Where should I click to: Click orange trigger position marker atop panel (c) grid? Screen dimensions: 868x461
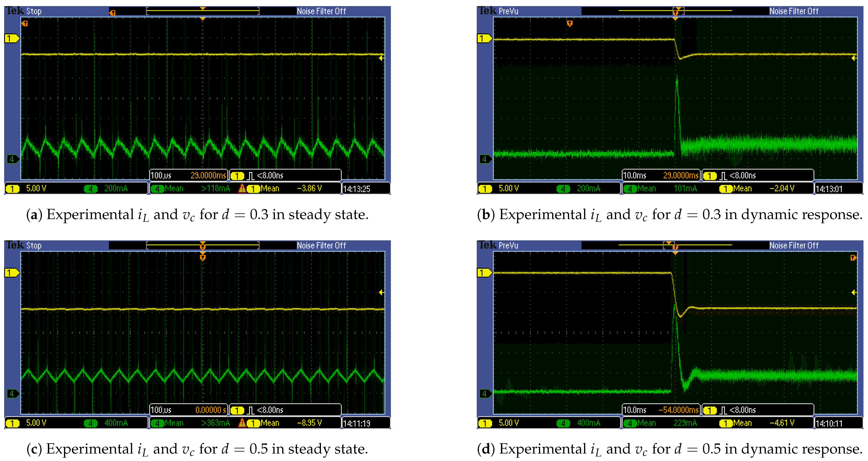tap(202, 258)
